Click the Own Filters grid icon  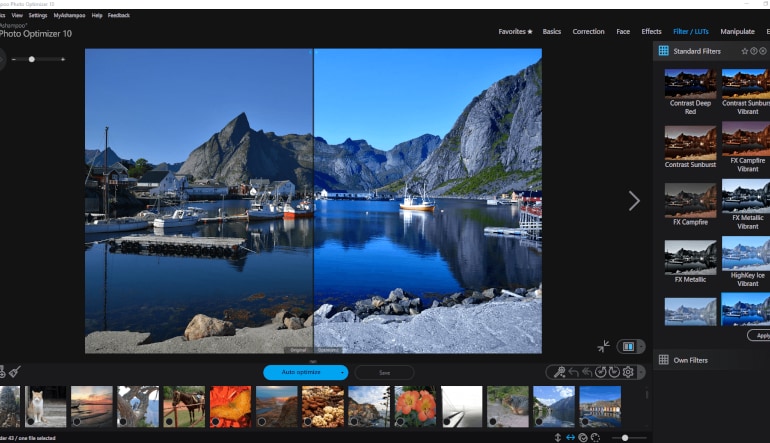click(x=663, y=360)
